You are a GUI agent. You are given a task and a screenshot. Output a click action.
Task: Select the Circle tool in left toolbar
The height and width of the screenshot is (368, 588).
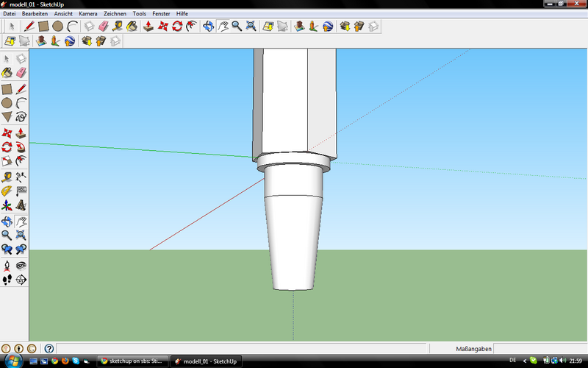point(7,103)
